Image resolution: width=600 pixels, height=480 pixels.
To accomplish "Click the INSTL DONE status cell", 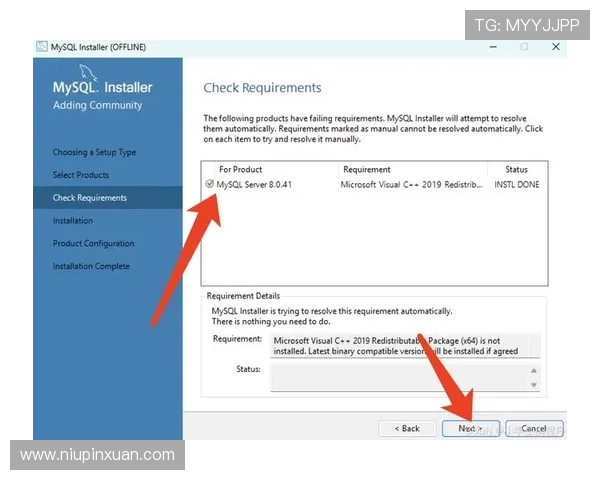I will coord(517,184).
